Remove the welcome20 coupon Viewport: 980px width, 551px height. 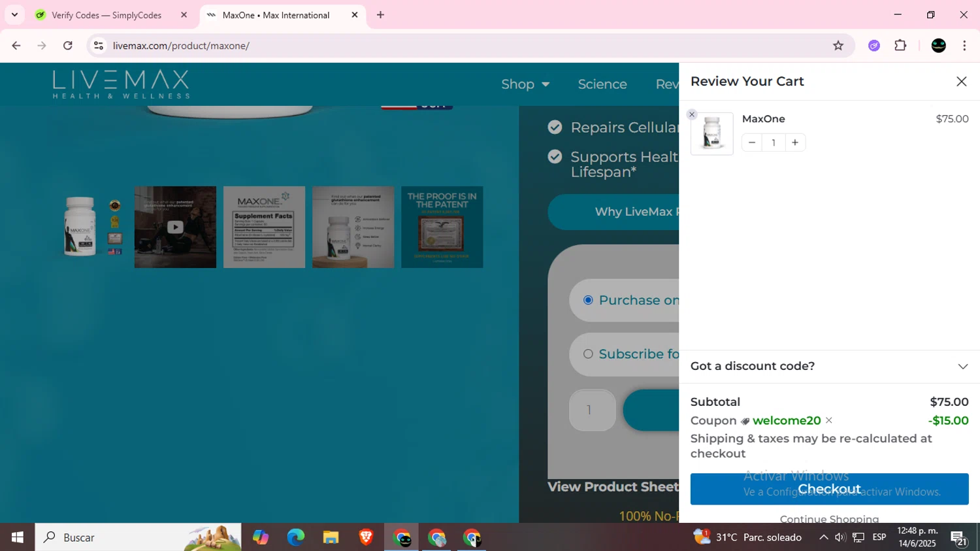pos(829,420)
